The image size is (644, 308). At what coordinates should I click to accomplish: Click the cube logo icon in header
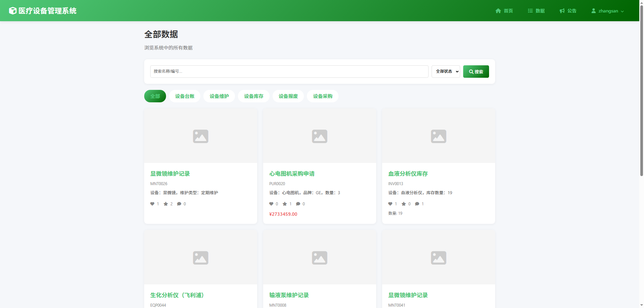(x=12, y=11)
